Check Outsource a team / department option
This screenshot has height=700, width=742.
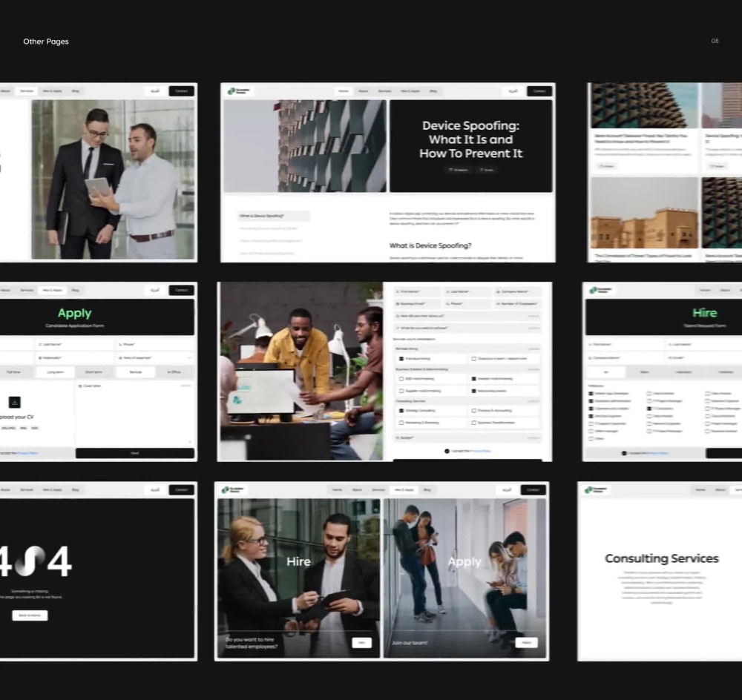pyautogui.click(x=473, y=358)
